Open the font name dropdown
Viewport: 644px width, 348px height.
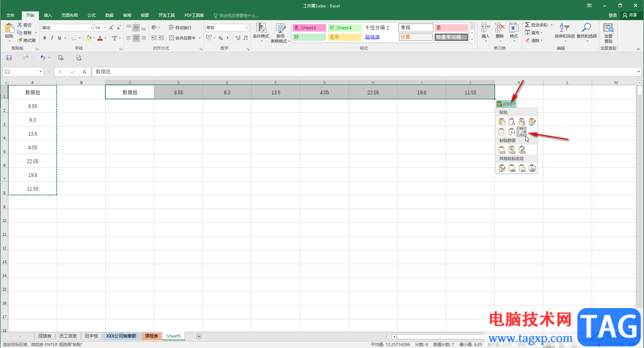pyautogui.click(x=91, y=28)
